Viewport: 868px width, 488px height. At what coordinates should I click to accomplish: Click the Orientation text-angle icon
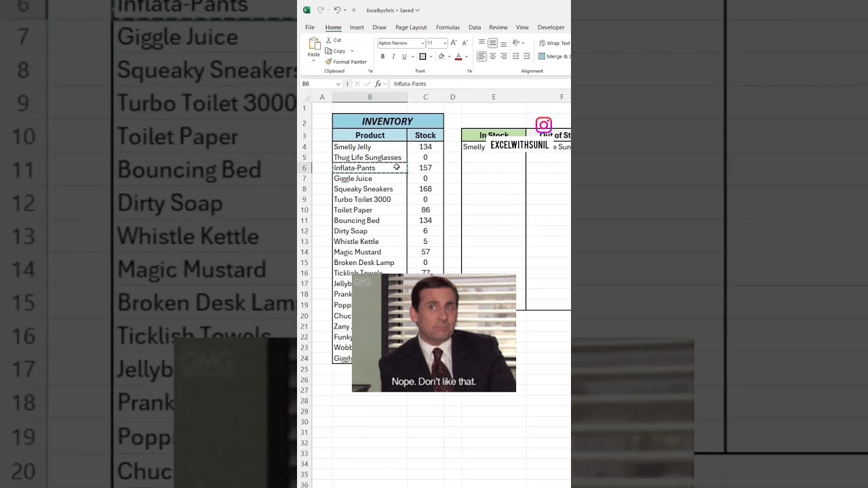point(515,43)
